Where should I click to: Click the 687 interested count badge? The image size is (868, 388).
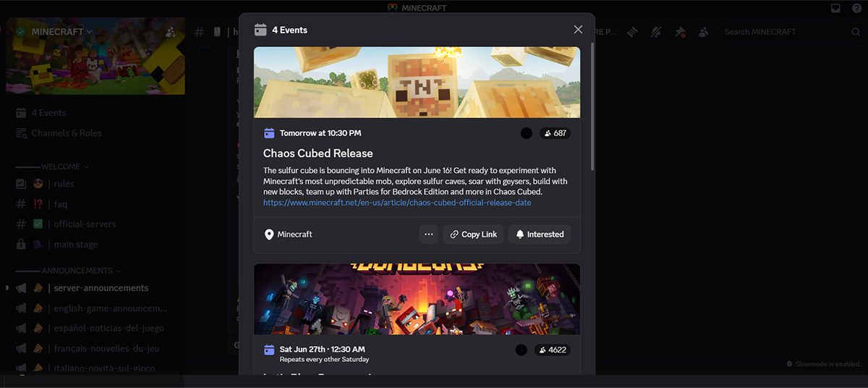coord(555,133)
